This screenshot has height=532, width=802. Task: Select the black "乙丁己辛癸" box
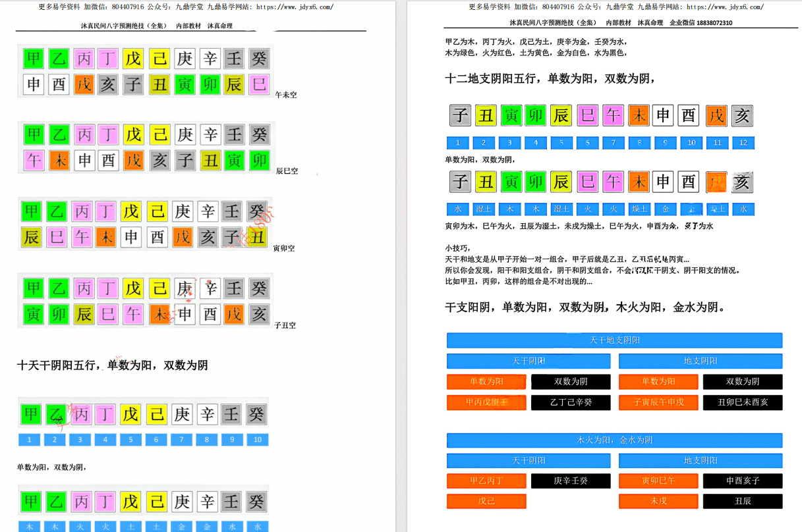571,402
